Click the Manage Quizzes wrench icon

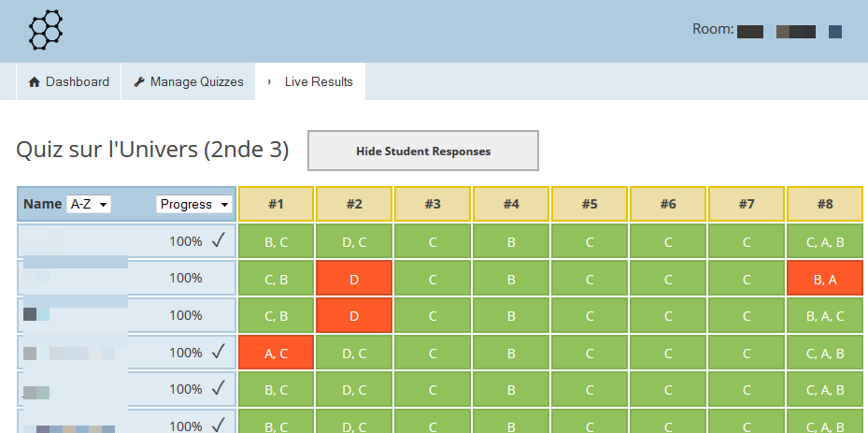tap(139, 82)
